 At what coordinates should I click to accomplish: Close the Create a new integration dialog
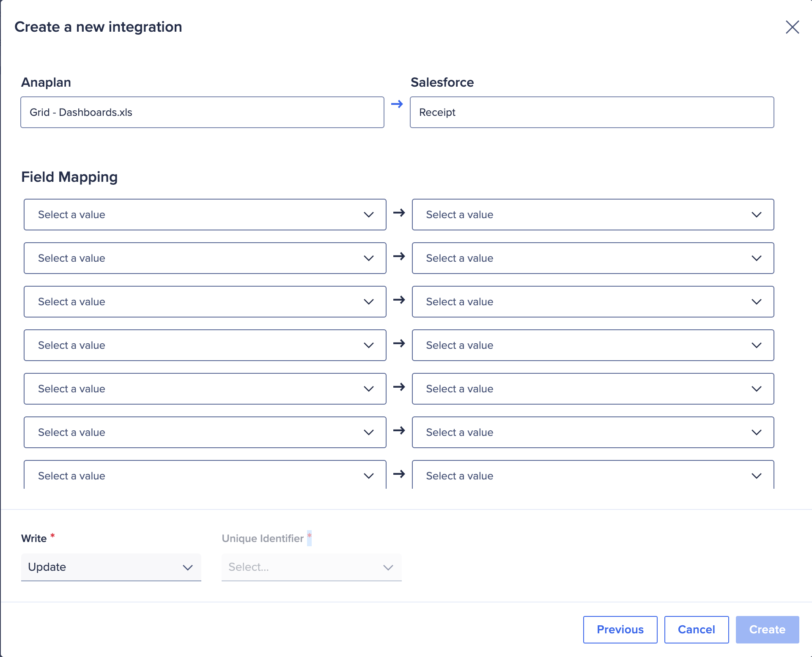(x=793, y=27)
